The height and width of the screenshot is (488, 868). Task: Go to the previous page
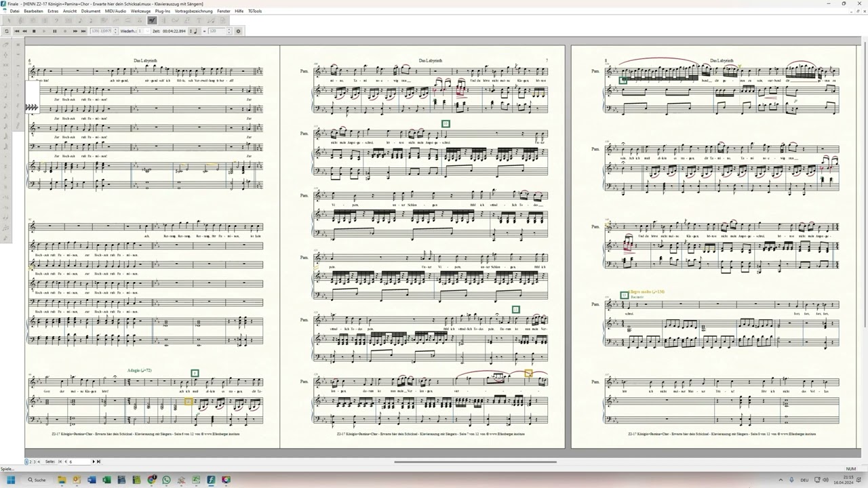pyautogui.click(x=65, y=462)
